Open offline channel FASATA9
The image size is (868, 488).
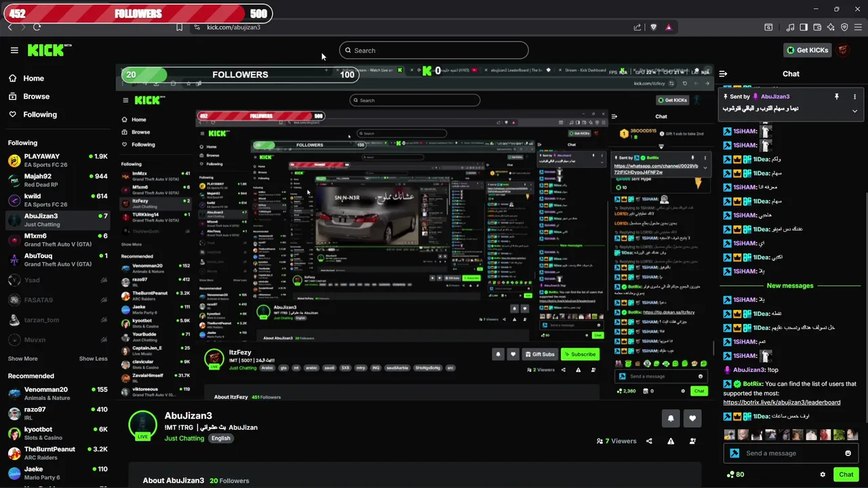coord(58,300)
